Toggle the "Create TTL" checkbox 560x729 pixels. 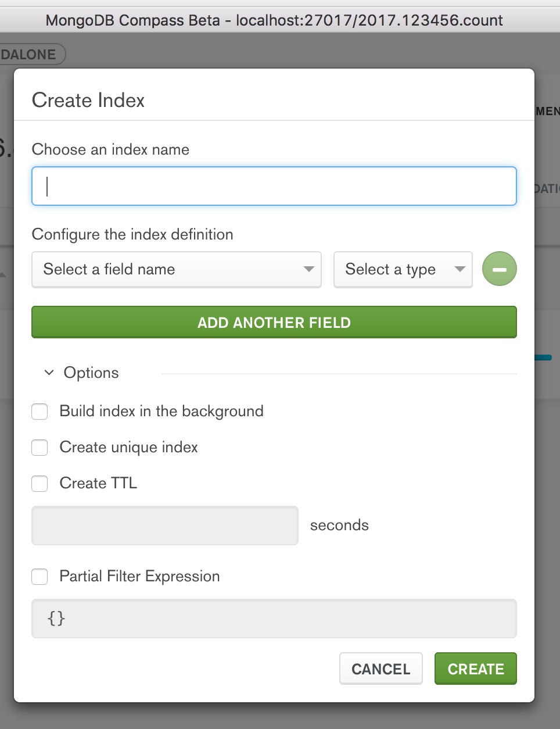(40, 484)
